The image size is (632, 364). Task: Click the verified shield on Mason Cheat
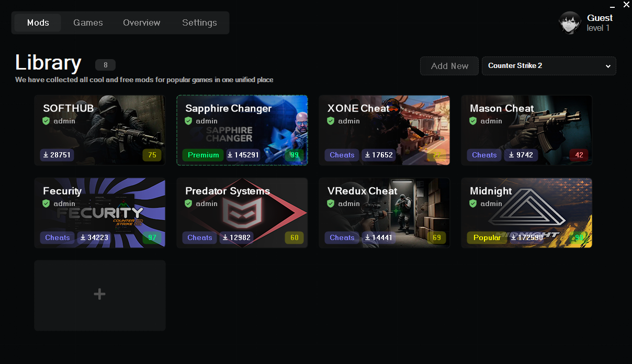point(473,121)
